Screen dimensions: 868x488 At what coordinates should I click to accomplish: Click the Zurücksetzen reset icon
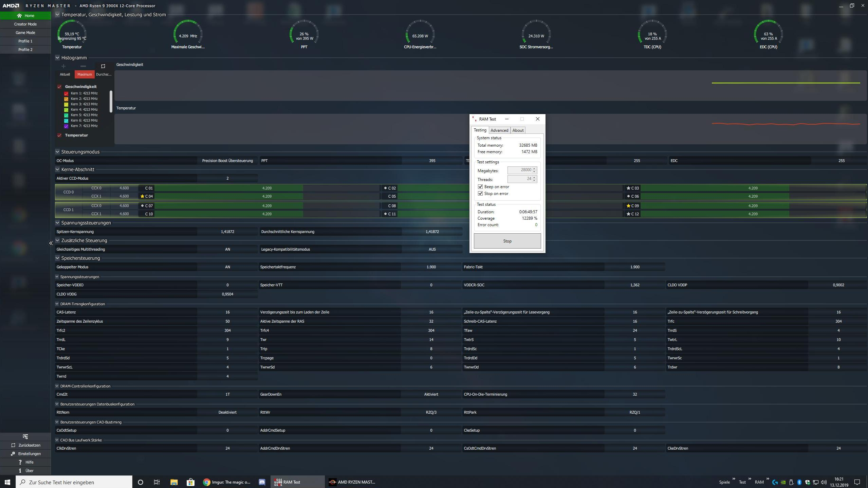coord(13,445)
